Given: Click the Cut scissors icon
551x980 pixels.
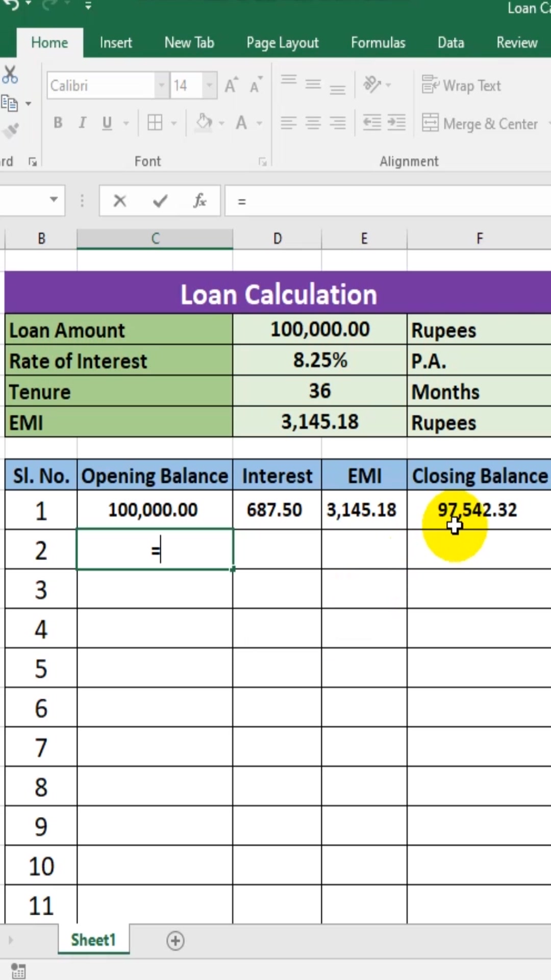Looking at the screenshot, I should tap(10, 75).
